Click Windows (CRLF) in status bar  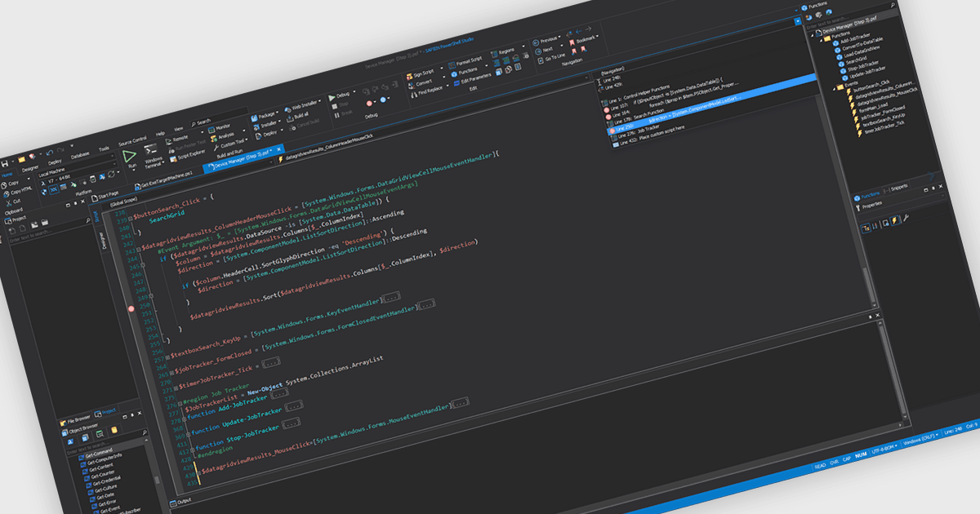click(x=920, y=439)
